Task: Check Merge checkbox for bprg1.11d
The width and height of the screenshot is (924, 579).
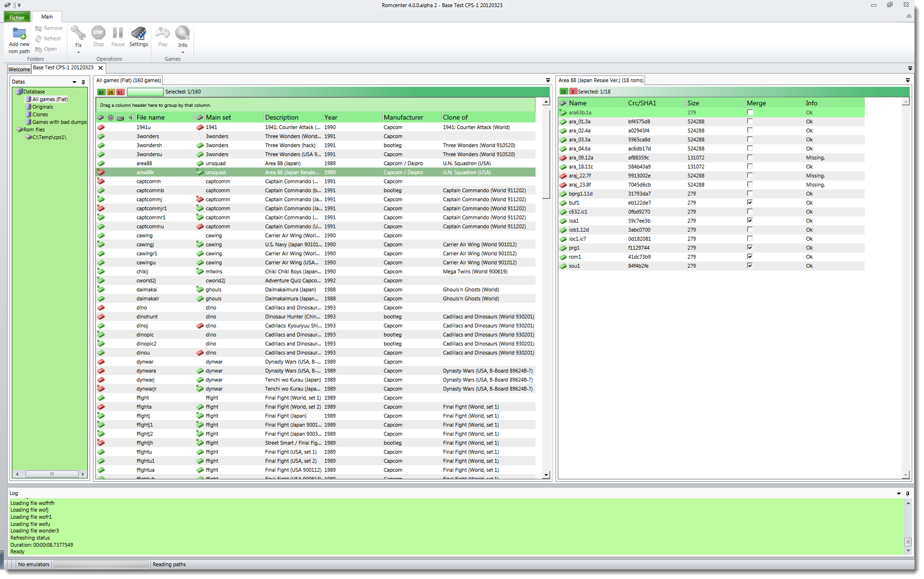Action: [x=750, y=194]
